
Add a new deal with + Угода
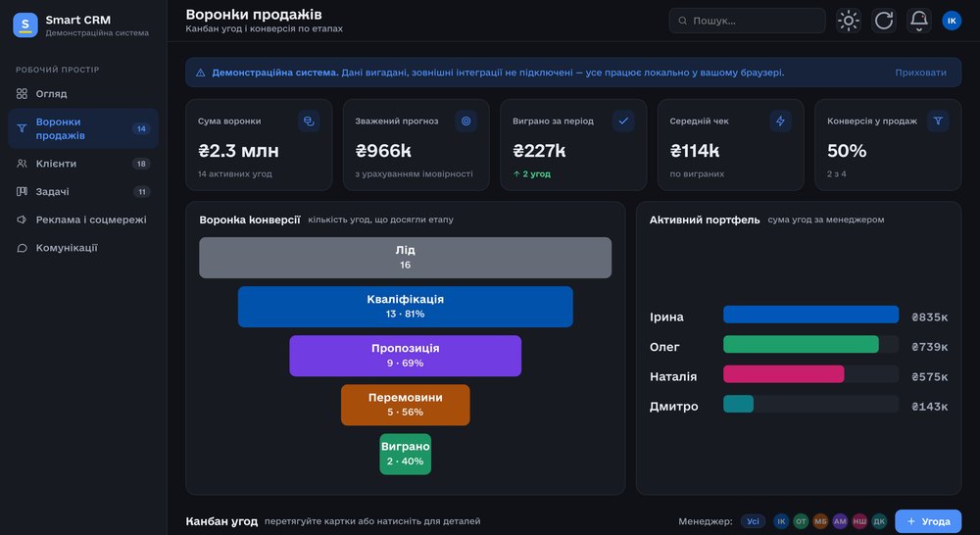point(928,521)
